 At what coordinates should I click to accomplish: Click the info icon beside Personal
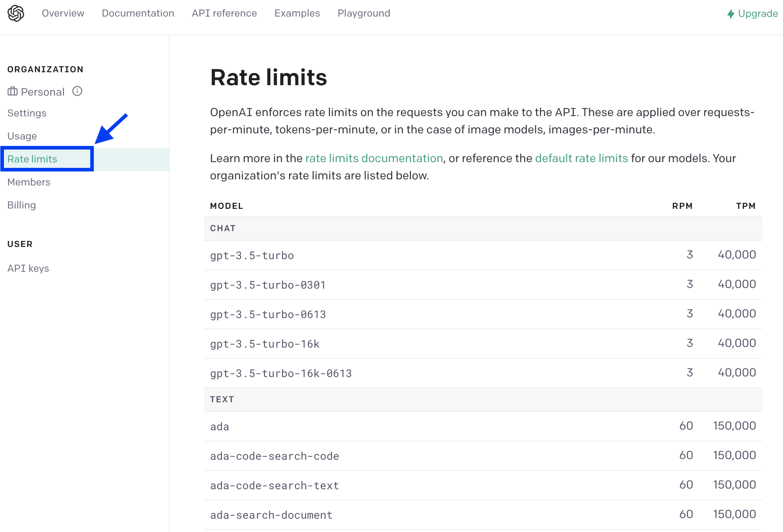[77, 91]
